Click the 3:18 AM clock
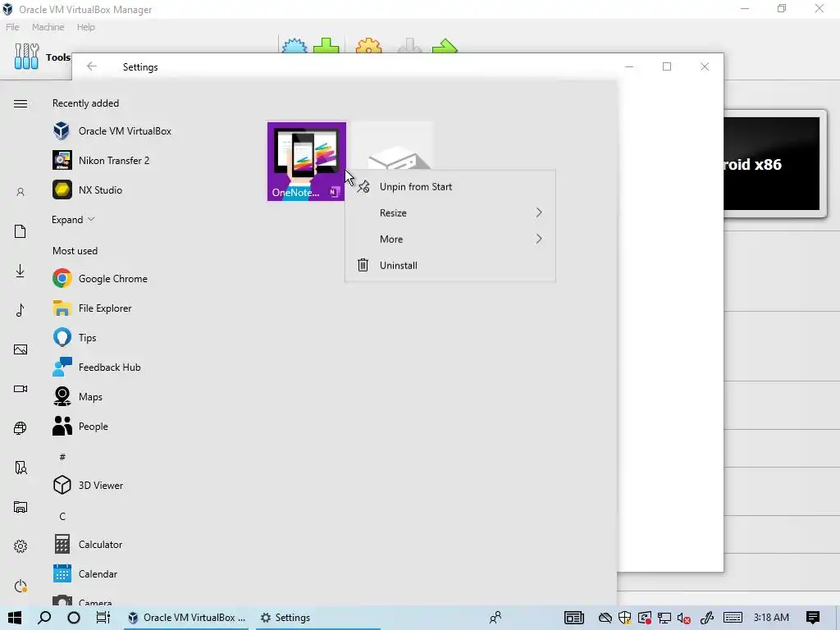This screenshot has width=840, height=630. click(x=771, y=618)
